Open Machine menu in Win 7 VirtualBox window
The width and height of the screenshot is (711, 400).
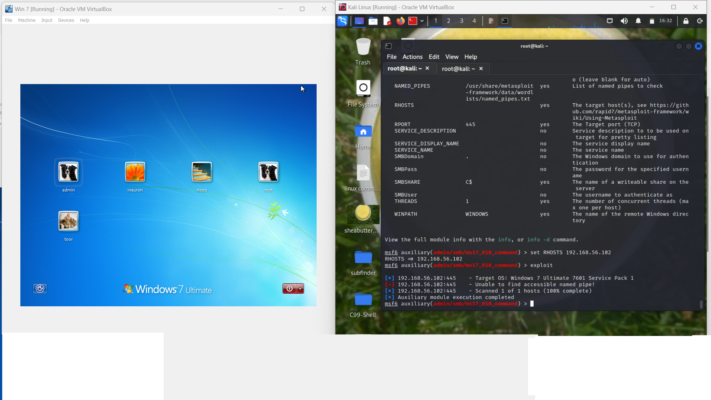pos(27,20)
